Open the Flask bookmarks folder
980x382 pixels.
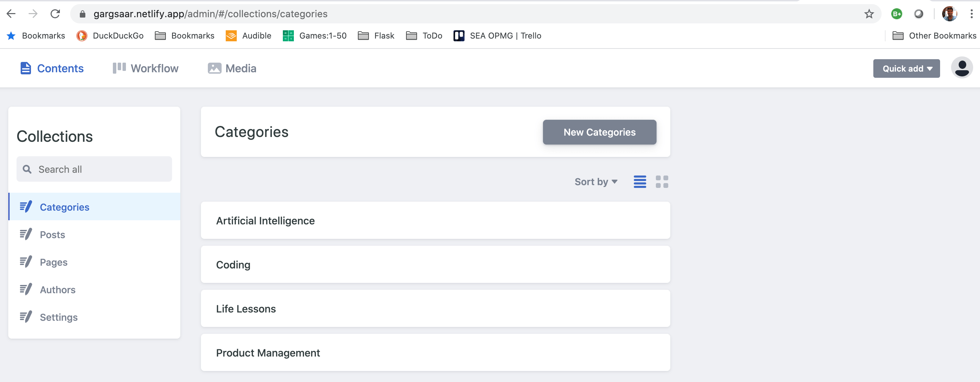tap(376, 36)
